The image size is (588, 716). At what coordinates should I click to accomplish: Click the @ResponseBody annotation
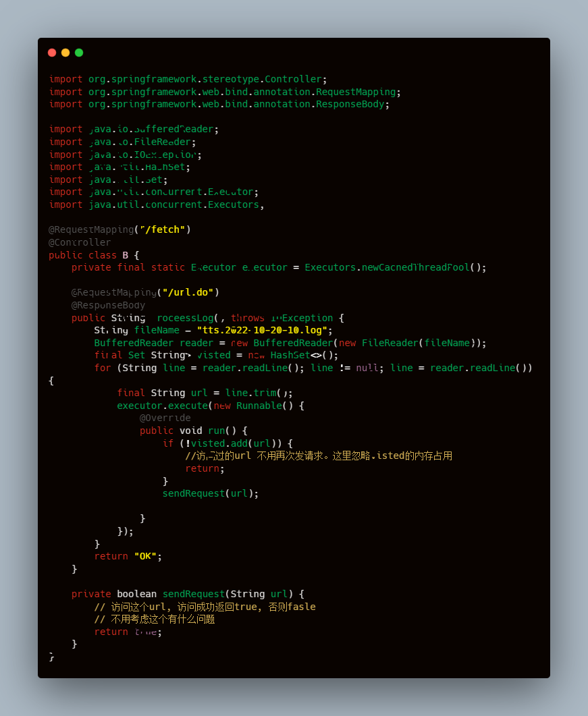pyautogui.click(x=108, y=305)
